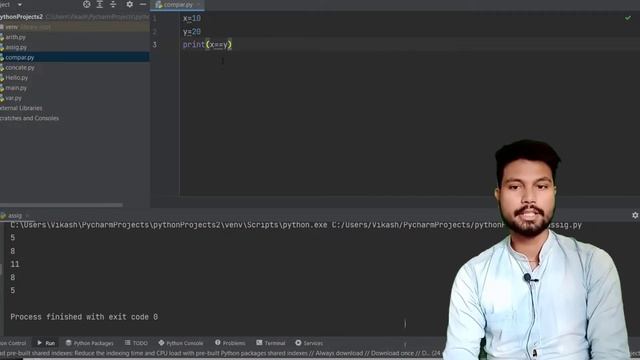This screenshot has height=360, width=640.
Task: Open the Services tool window
Action: click(x=309, y=343)
